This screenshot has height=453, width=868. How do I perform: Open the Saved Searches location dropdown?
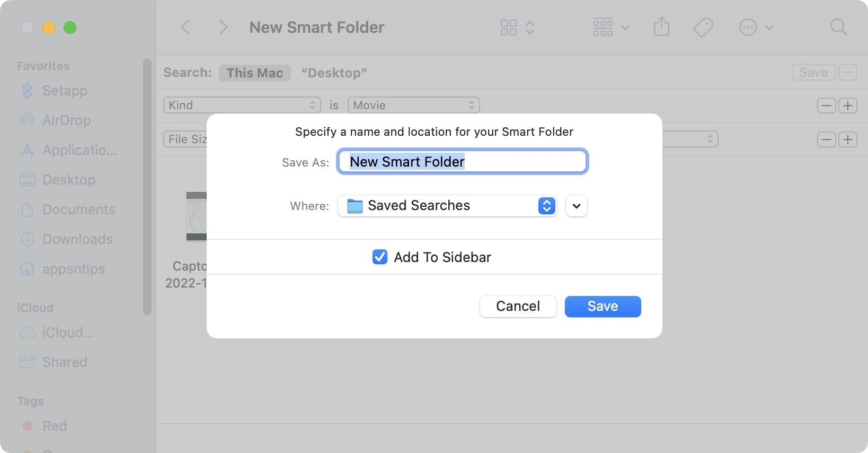click(447, 206)
